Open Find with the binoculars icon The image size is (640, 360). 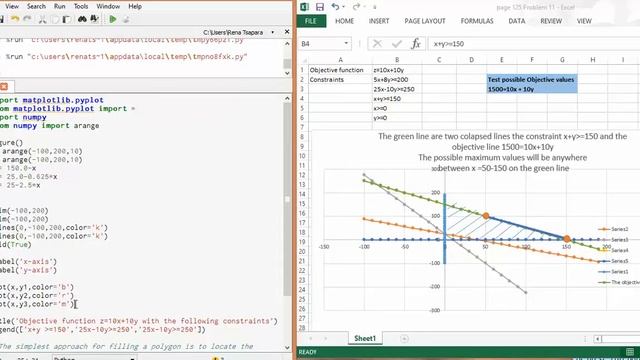coord(82,19)
